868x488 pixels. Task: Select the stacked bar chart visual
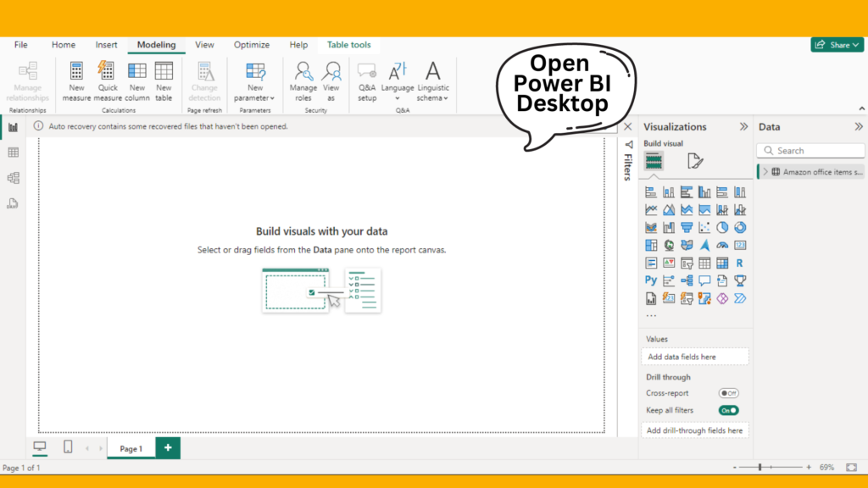651,192
